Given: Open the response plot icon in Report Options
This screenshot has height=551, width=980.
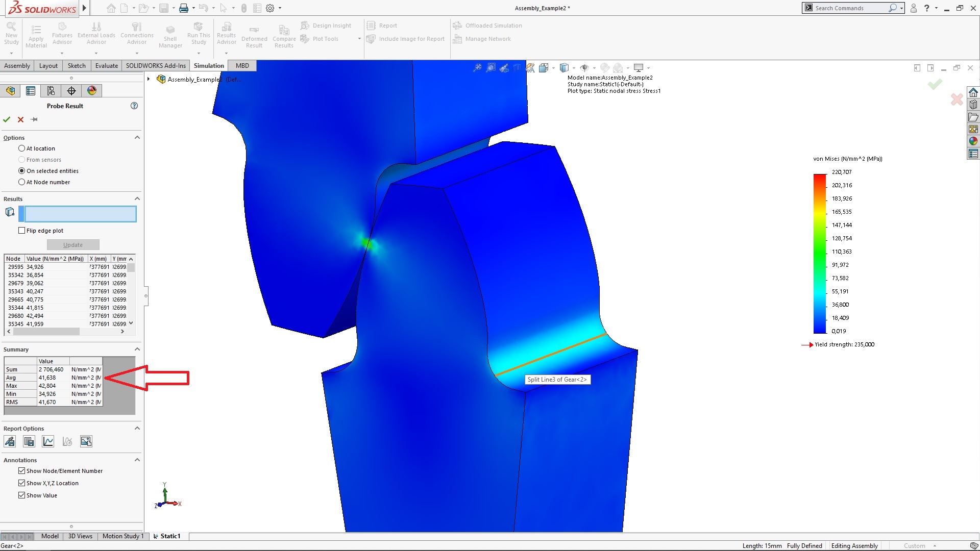Looking at the screenshot, I should point(67,441).
